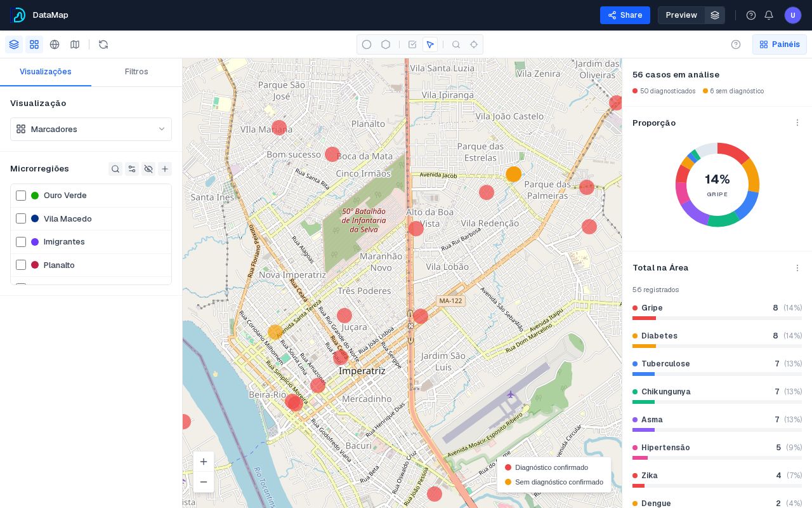Select the folded map icon in toolbar

[75, 44]
